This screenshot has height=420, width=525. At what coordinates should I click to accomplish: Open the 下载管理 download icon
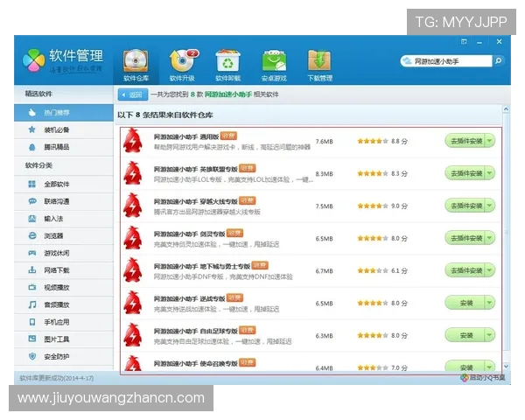[319, 60]
